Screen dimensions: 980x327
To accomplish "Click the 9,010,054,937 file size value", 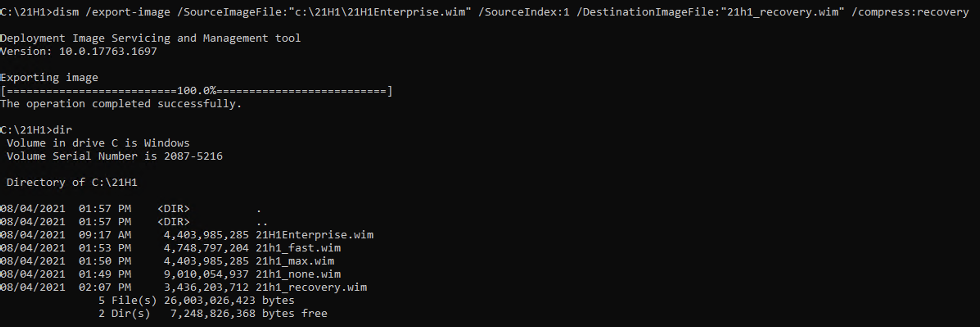I will (206, 274).
